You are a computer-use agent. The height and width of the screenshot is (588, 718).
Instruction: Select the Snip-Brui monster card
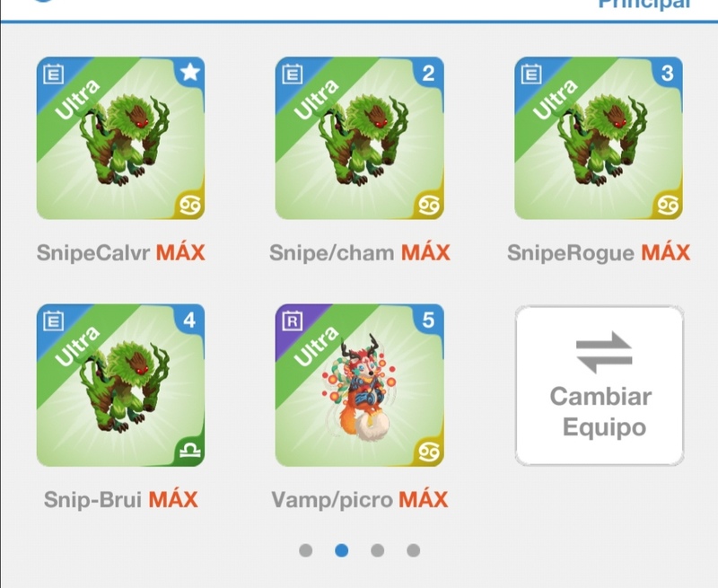tap(121, 385)
